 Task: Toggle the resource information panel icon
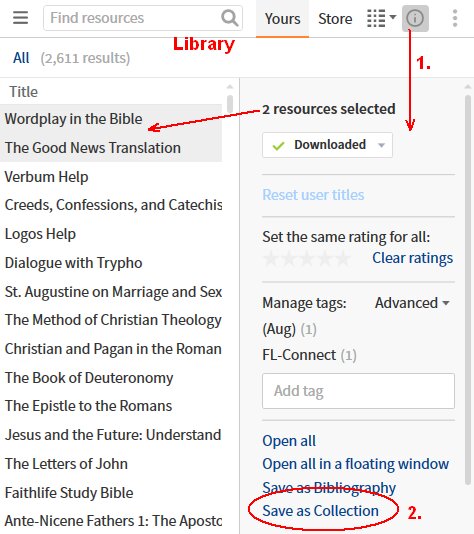(415, 18)
